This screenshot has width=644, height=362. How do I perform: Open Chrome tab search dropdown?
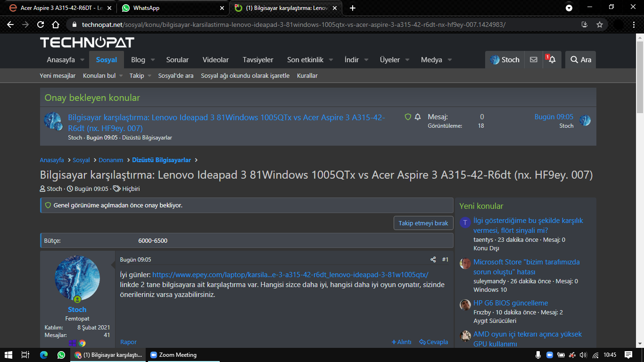pyautogui.click(x=569, y=8)
